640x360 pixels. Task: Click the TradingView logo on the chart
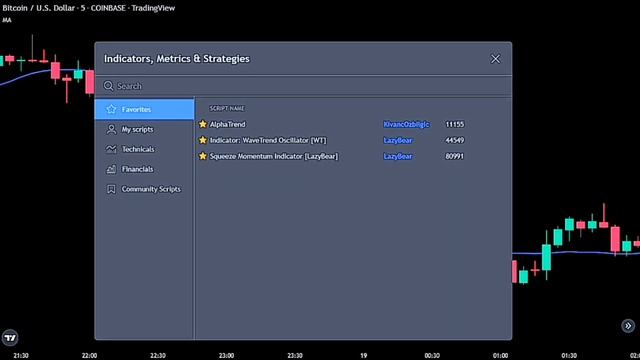pos(10,338)
